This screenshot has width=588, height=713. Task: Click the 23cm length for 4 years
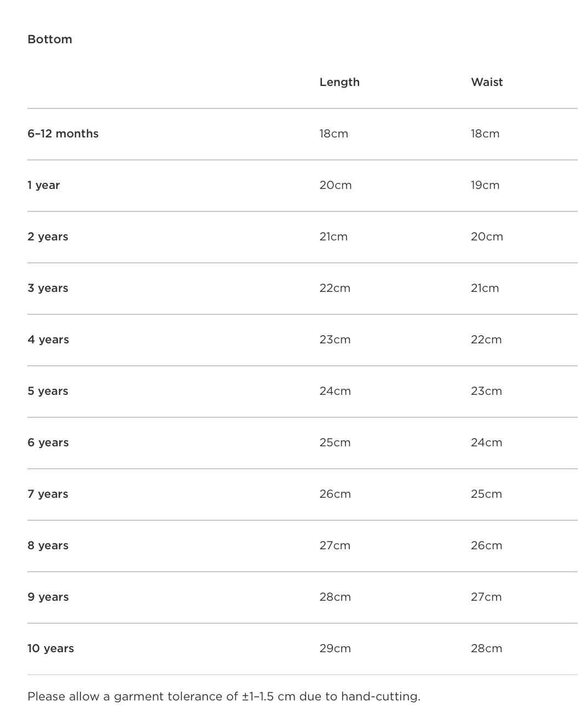click(x=335, y=340)
